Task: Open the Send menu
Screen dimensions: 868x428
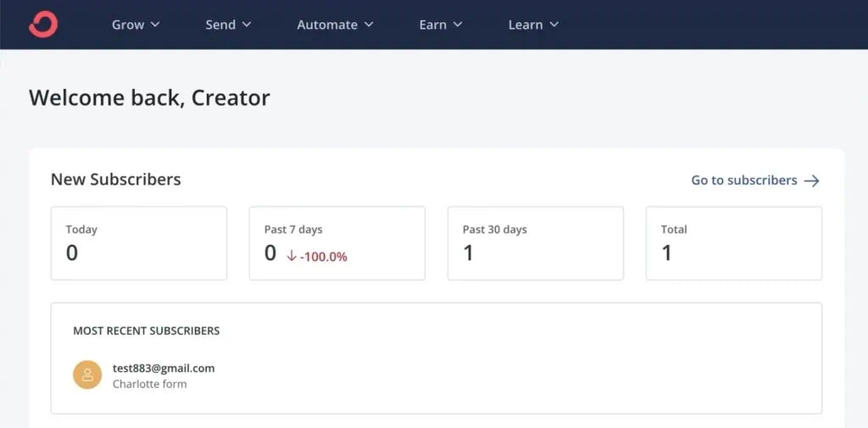Action: pos(228,25)
